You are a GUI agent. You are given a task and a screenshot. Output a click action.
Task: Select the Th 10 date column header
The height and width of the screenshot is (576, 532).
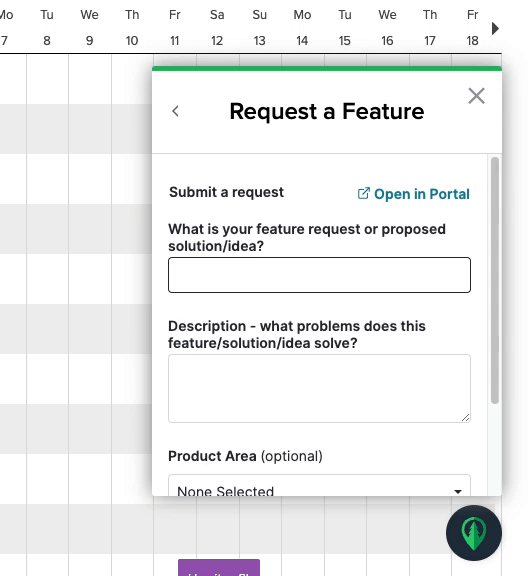(x=132, y=28)
